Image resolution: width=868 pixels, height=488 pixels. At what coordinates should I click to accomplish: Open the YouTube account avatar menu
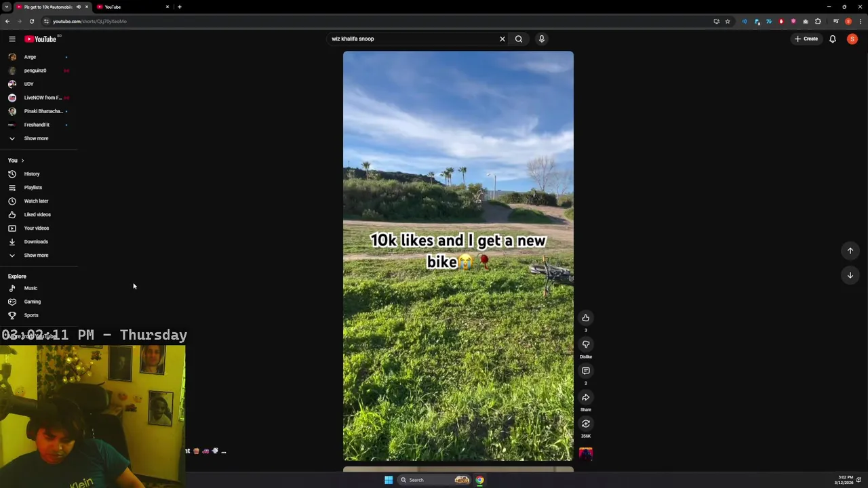click(x=852, y=39)
